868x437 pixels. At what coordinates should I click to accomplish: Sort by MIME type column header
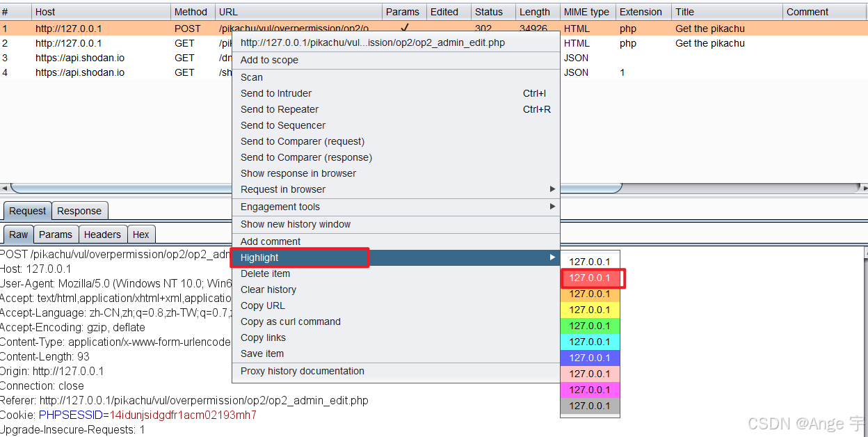(587, 12)
